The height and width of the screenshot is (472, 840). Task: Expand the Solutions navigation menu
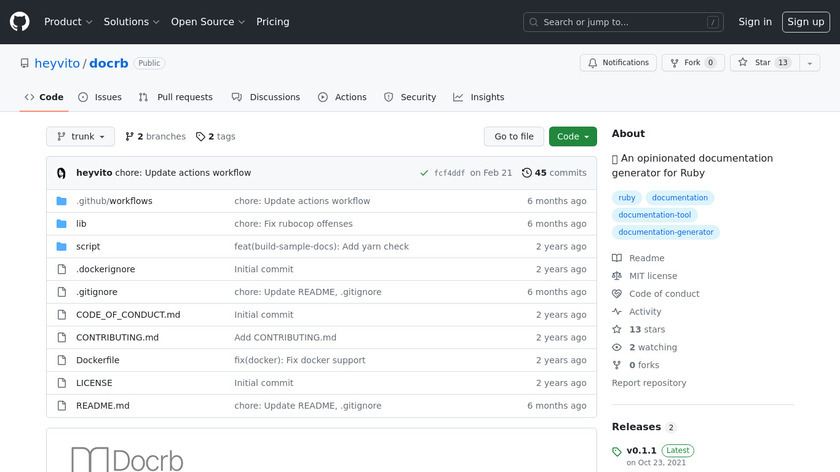[131, 22]
